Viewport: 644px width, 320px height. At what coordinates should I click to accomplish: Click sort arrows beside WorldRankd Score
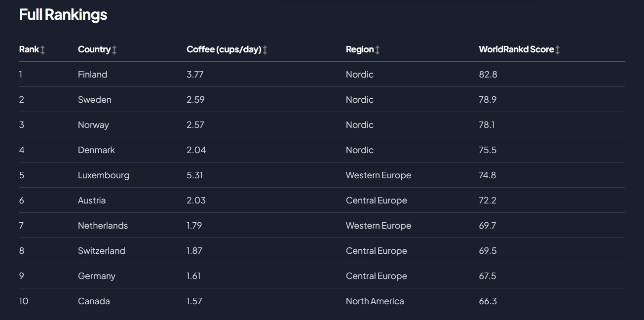pyautogui.click(x=558, y=50)
